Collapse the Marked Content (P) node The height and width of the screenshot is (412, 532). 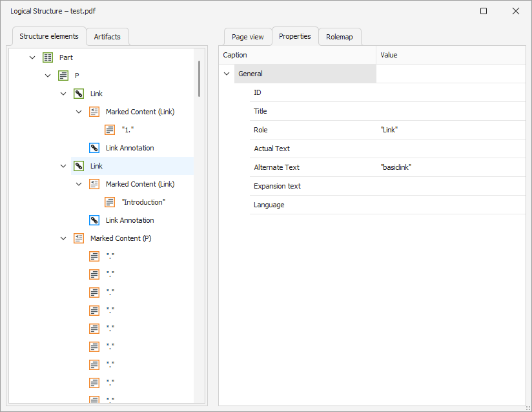tap(63, 238)
